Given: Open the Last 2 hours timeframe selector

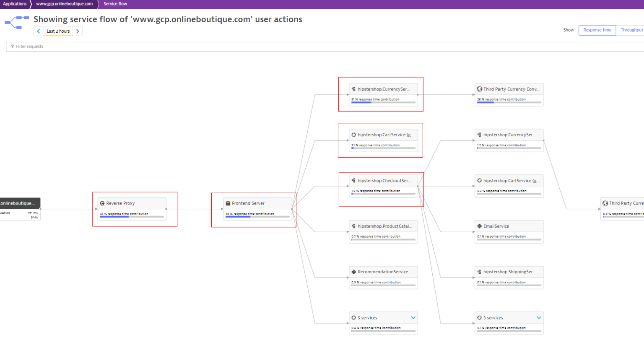Looking at the screenshot, I should pos(58,31).
